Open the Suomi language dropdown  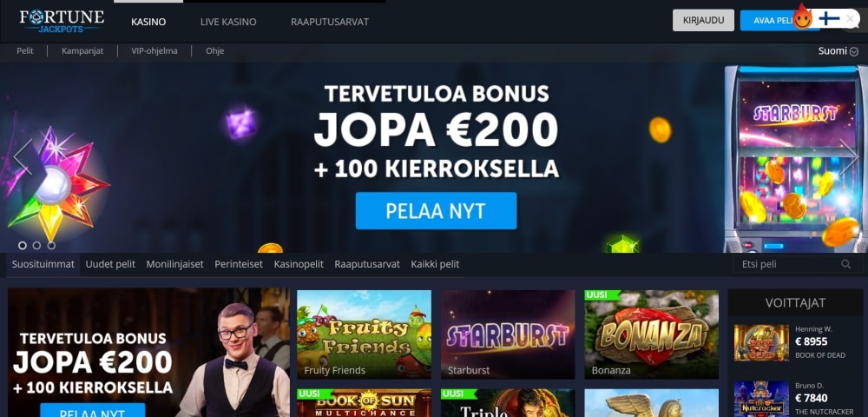838,51
